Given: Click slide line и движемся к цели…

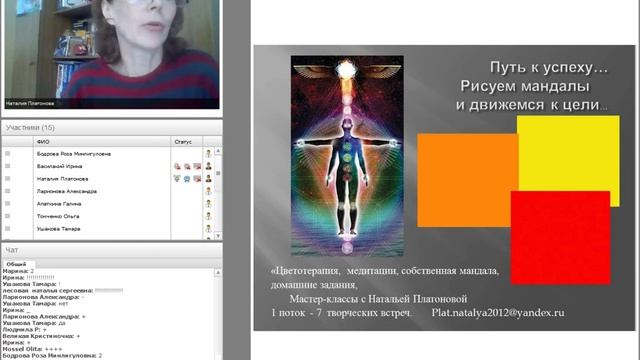Looking at the screenshot, I should (532, 104).
